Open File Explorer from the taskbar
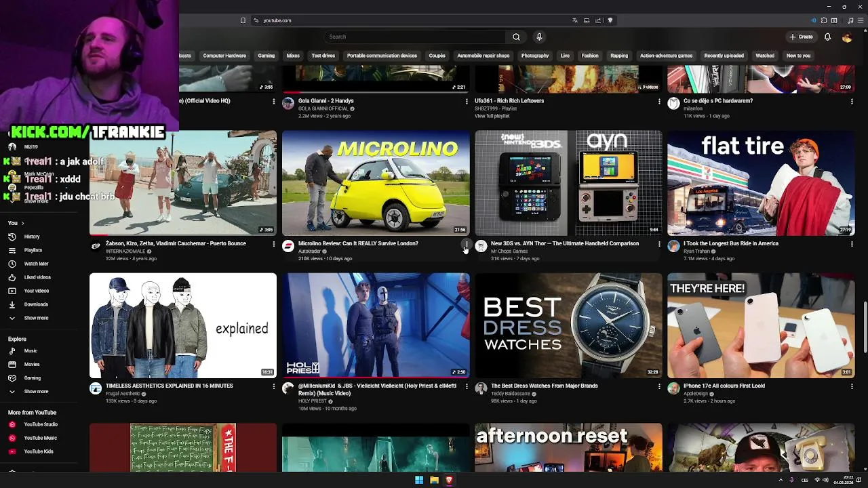868x488 pixels. point(434,481)
